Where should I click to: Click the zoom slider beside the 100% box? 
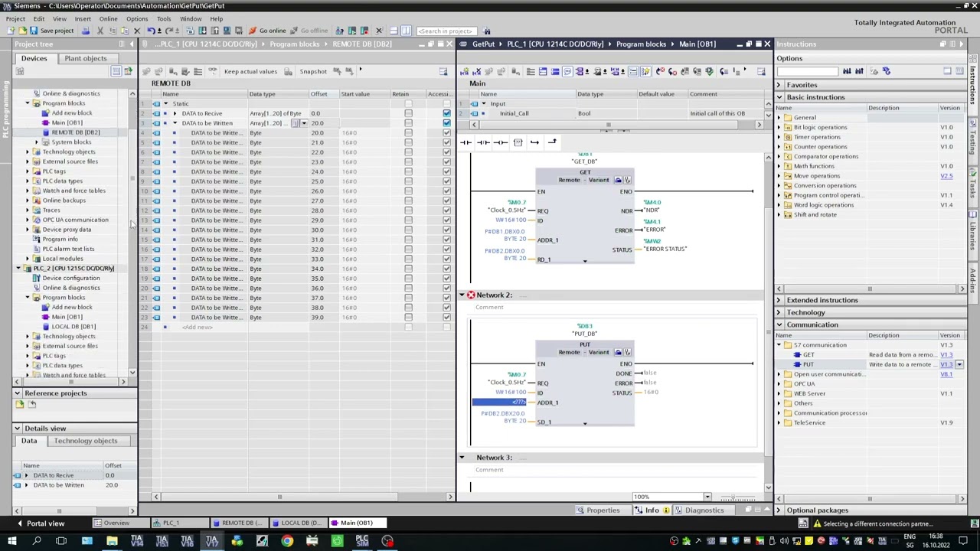739,497
